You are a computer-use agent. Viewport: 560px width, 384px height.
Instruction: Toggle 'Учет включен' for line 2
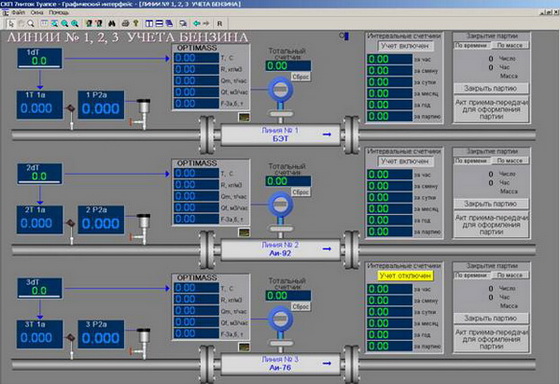pos(405,161)
